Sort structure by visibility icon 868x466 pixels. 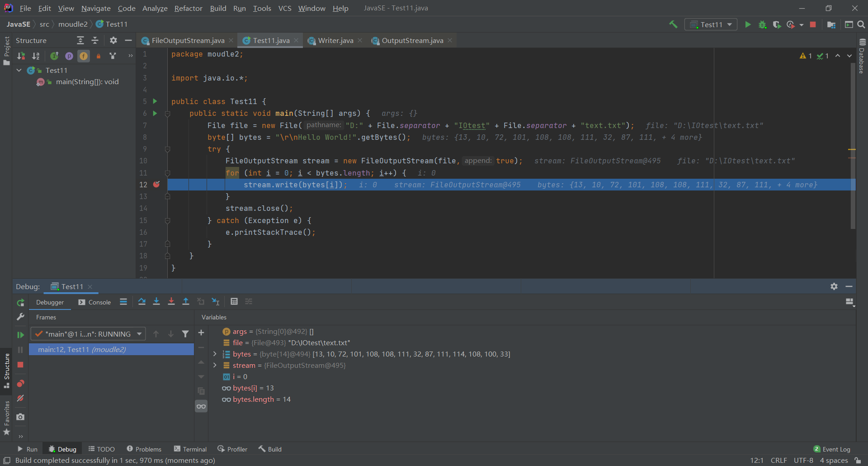(21, 56)
